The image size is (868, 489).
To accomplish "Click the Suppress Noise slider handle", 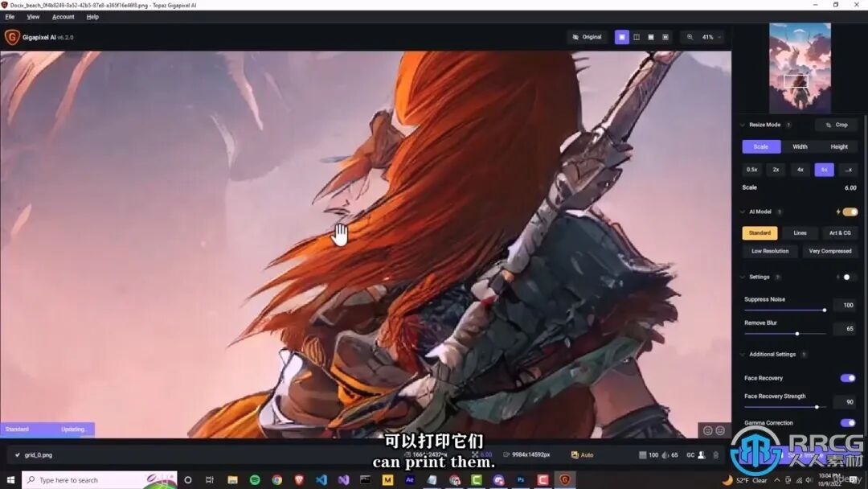I will [x=825, y=310].
